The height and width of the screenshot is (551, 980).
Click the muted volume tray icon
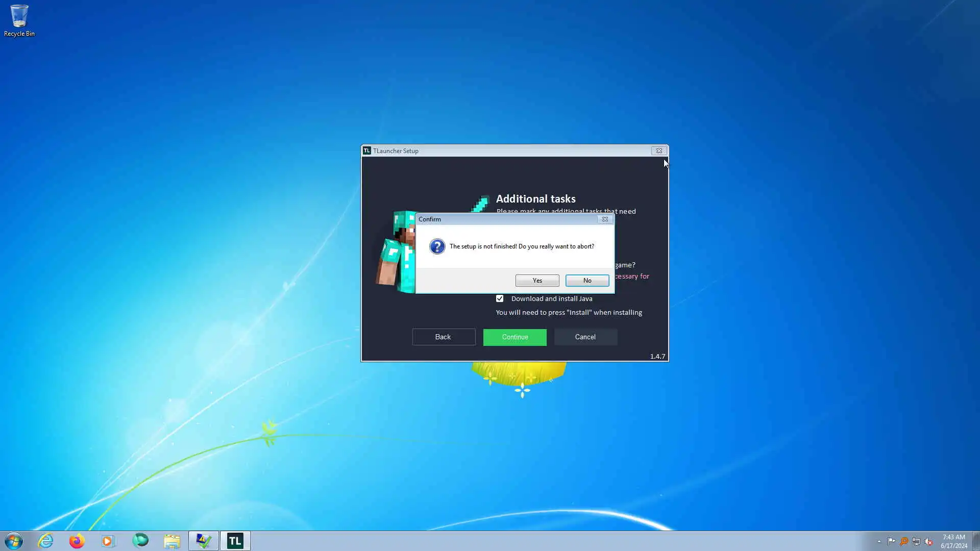click(928, 541)
